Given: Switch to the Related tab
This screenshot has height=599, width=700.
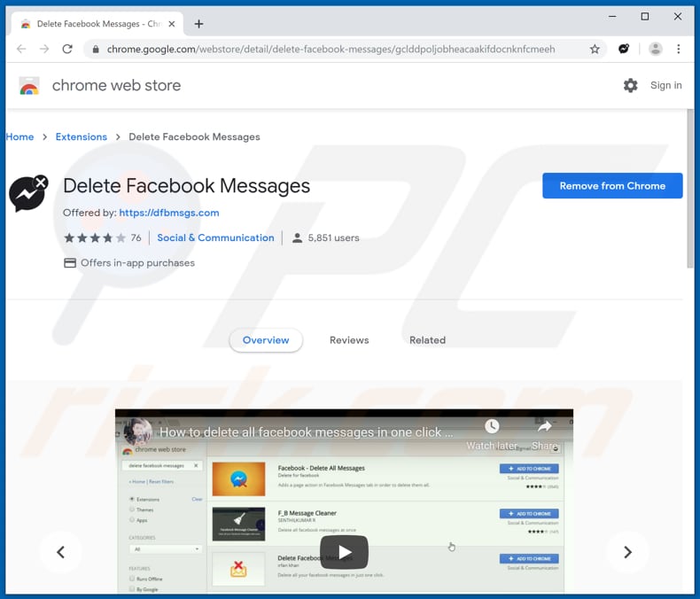Looking at the screenshot, I should point(428,340).
